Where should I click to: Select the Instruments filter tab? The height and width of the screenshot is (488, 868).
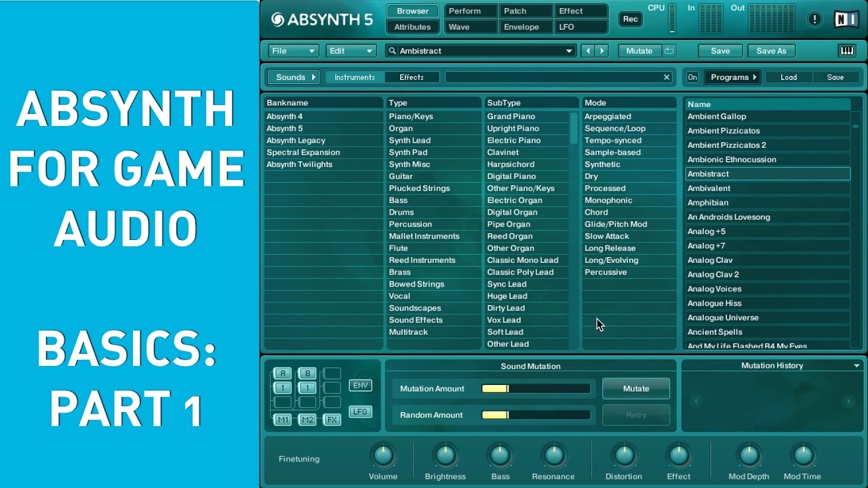tap(355, 77)
